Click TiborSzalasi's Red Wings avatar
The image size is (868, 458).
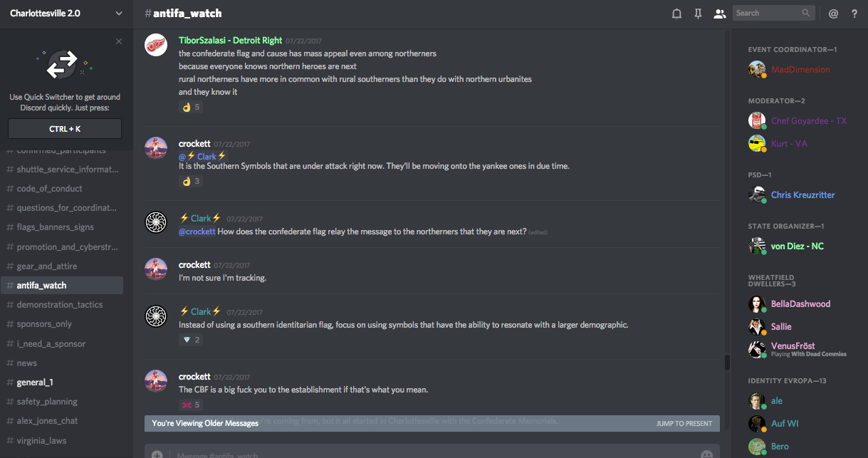pos(156,45)
